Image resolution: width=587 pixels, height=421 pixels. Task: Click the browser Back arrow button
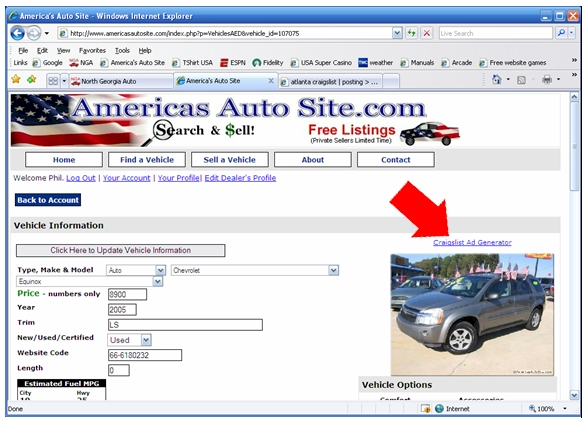17,33
